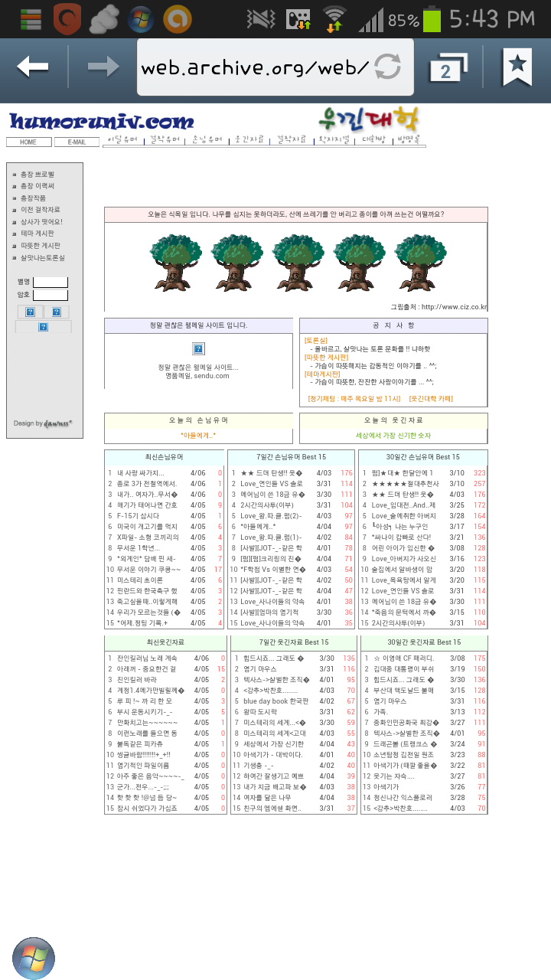The width and height of the screenshot is (551, 980).
Task: Open [정기채팅 : 매주 목요일 밤 11시] link
Action: pyautogui.click(x=354, y=399)
